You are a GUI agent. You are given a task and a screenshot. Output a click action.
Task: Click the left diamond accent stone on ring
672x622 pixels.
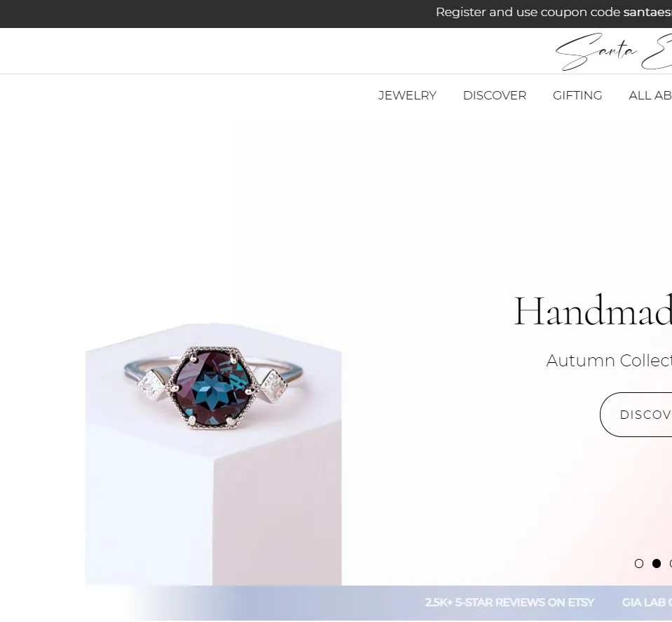152,385
